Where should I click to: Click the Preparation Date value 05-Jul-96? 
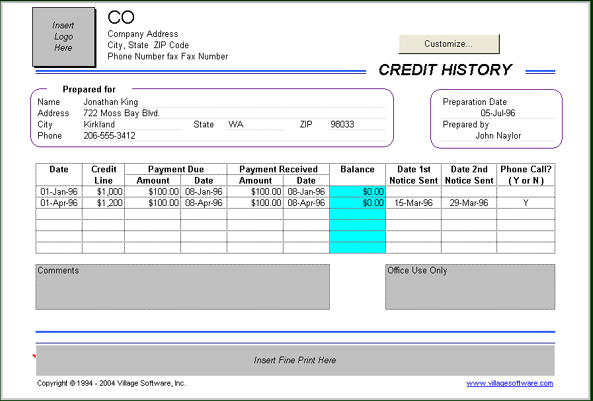pyautogui.click(x=498, y=113)
